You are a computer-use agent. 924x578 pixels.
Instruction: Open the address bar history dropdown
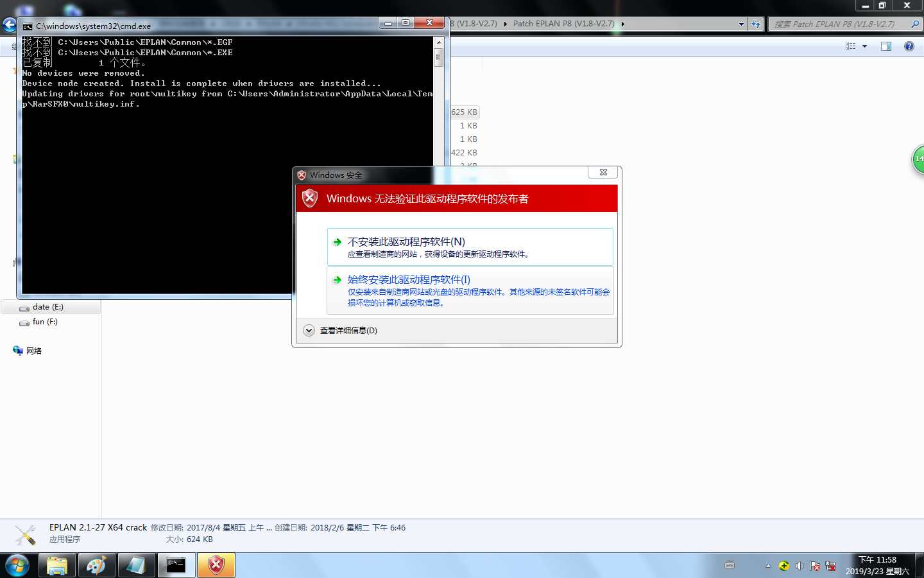741,24
